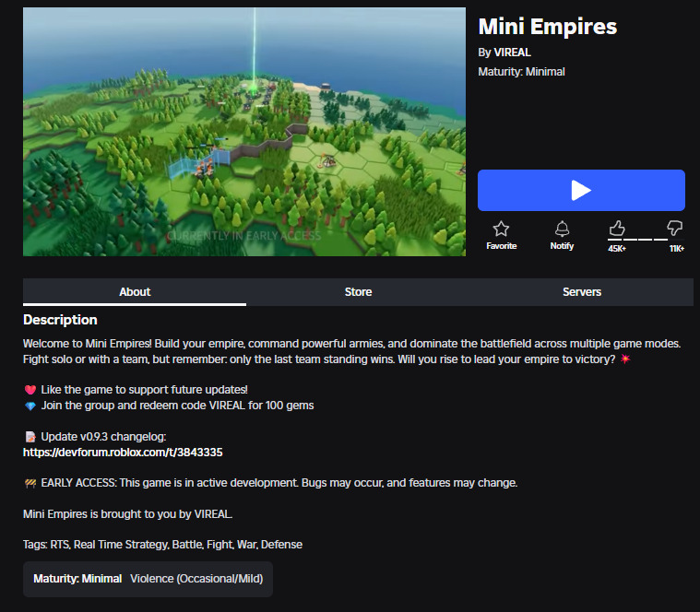Switch to the Servers tab
The image size is (700, 612).
coord(582,292)
